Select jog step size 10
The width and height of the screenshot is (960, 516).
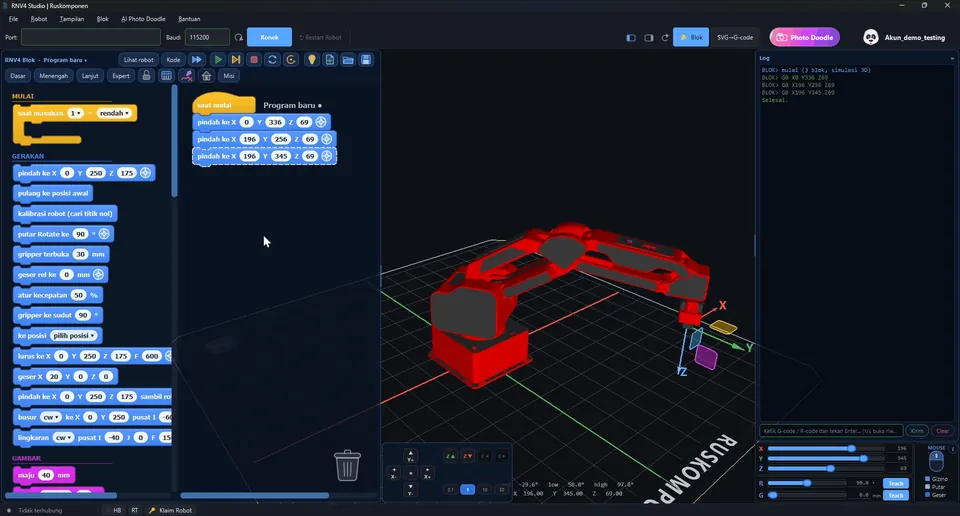[x=484, y=490]
